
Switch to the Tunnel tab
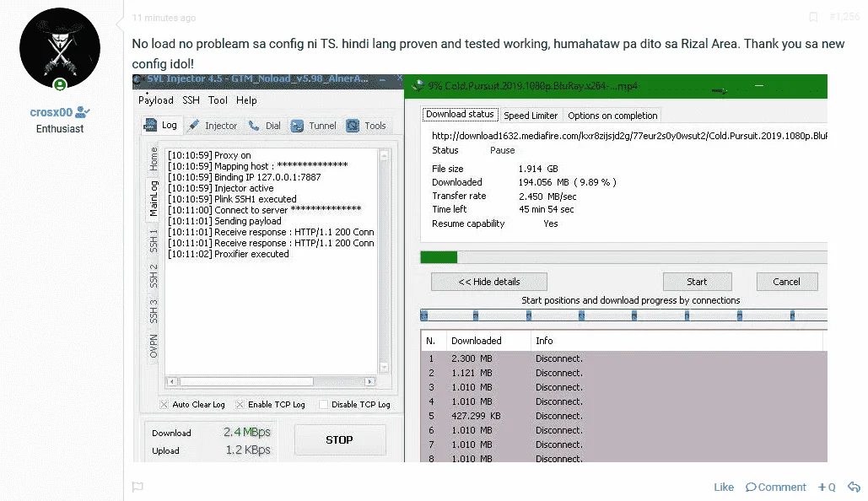(x=313, y=126)
